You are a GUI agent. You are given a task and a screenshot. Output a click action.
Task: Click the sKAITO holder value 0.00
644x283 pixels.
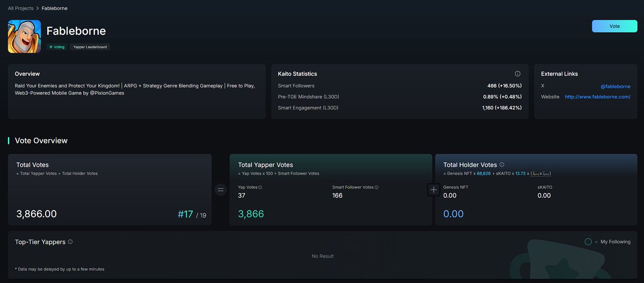544,195
